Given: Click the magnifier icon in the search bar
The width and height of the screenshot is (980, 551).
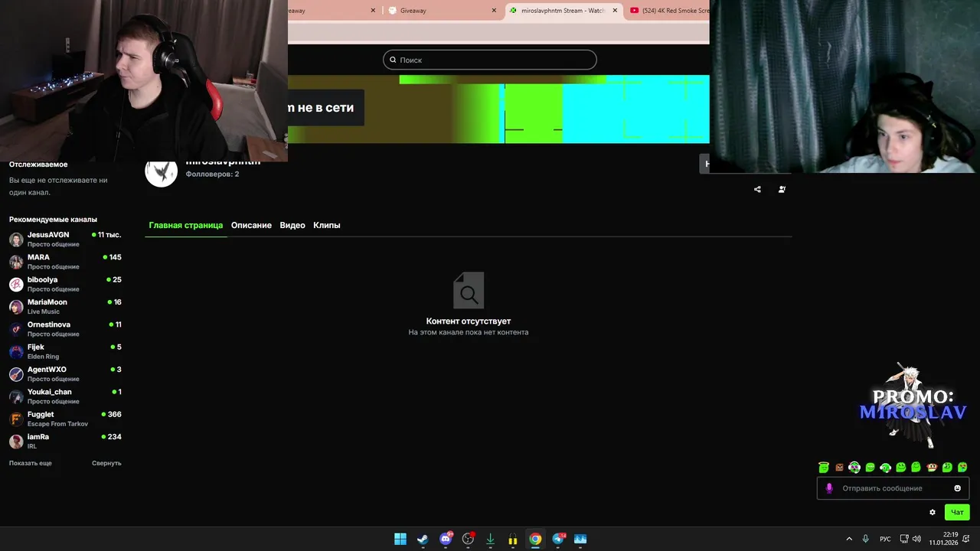Looking at the screenshot, I should coord(394,60).
